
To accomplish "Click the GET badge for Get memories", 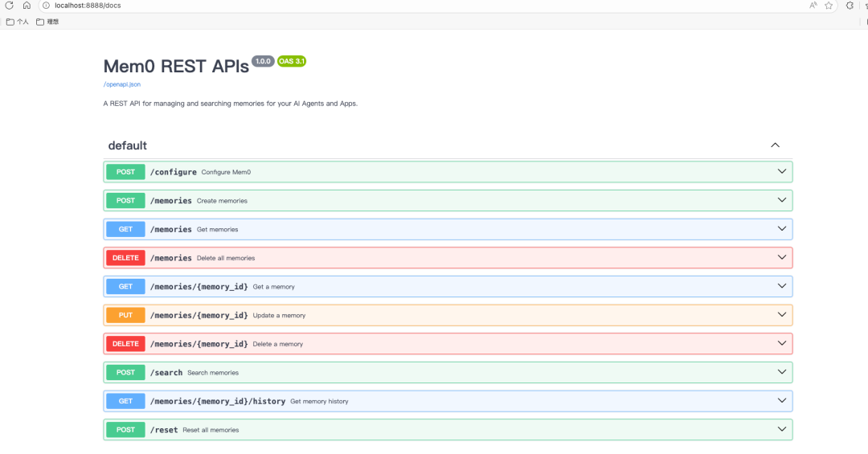I will coord(125,229).
